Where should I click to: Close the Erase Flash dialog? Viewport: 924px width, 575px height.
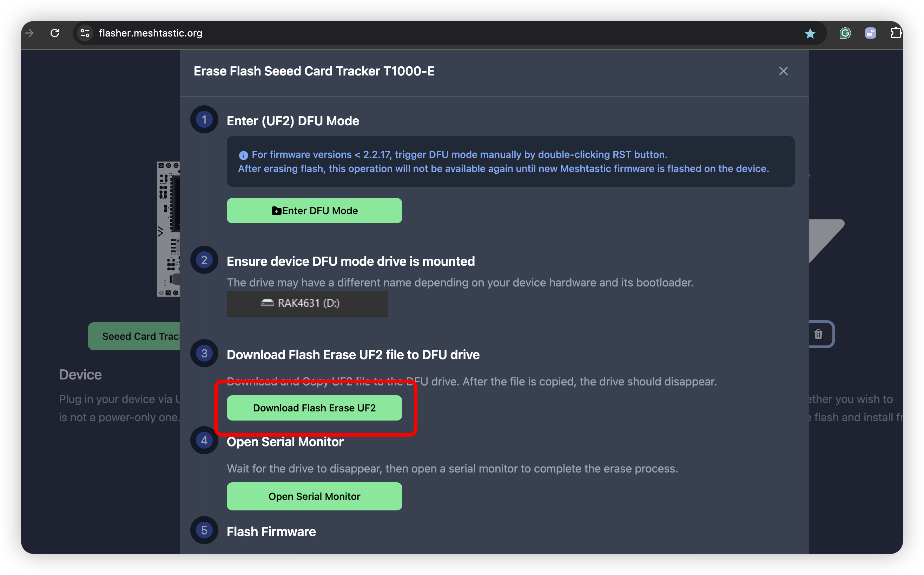coord(783,71)
